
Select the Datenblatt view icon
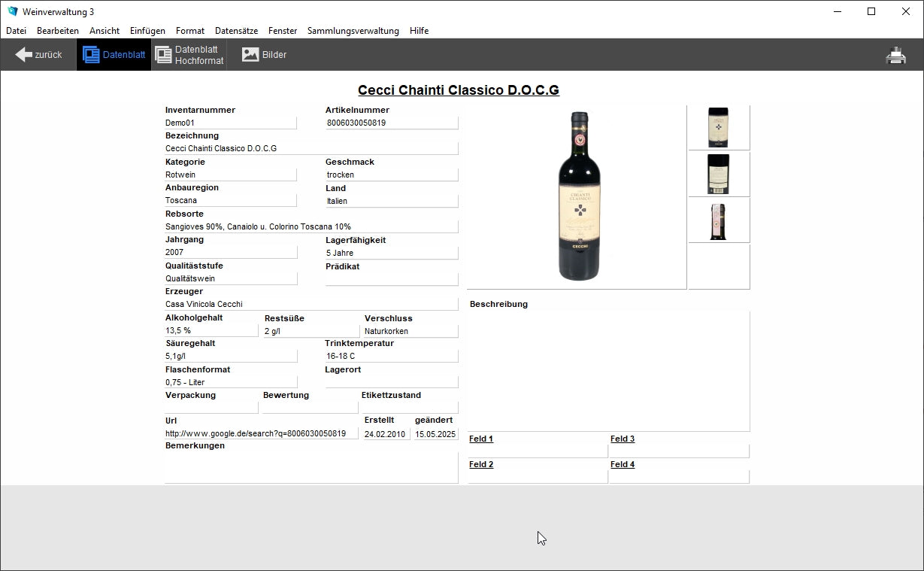click(92, 54)
